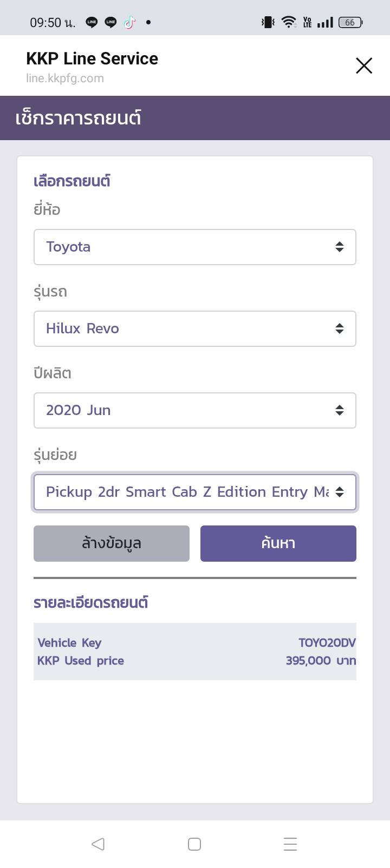The image size is (390, 868).
Task: Open the Pickup 2dr Smart Cab sub-model dropdown
Action: [184, 492]
